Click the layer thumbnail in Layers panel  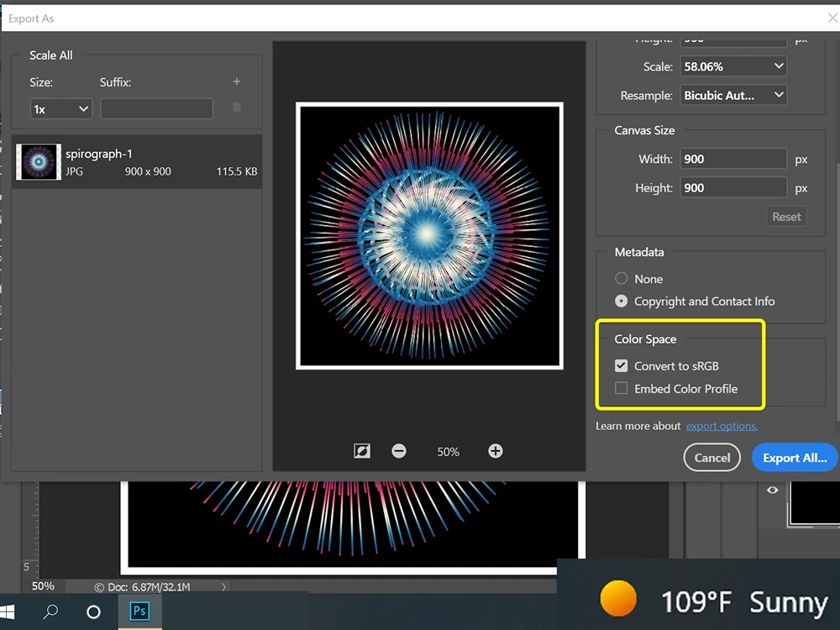[x=814, y=503]
